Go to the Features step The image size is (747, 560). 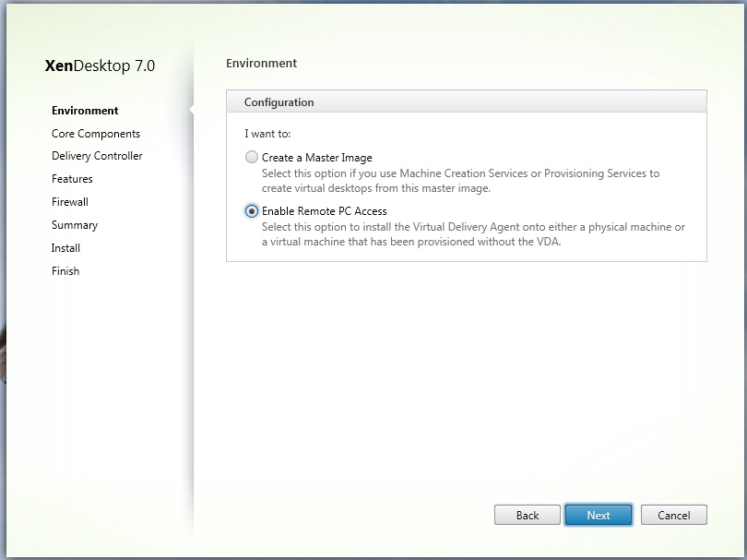72,179
